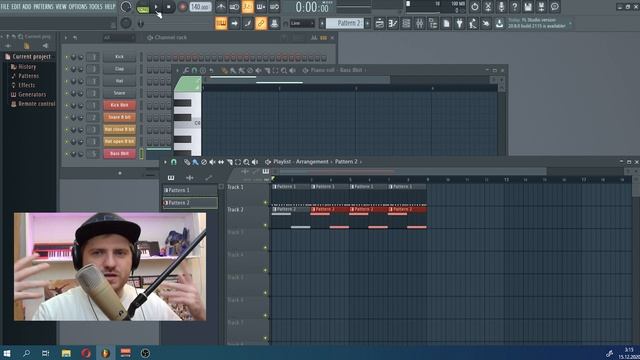The width and height of the screenshot is (640, 360).
Task: Click the download update icon
Action: coord(499,24)
